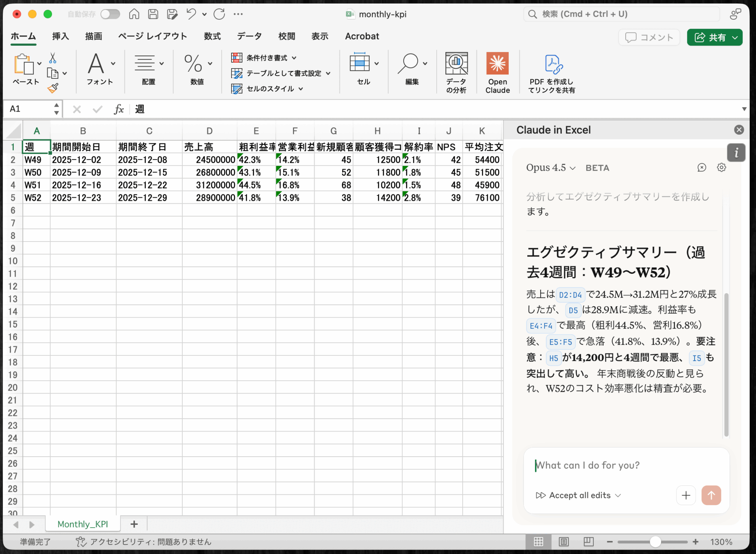Screen dimensions: 756x554
Task: Expand the Opus 4.5 model dropdown
Action: tap(551, 168)
